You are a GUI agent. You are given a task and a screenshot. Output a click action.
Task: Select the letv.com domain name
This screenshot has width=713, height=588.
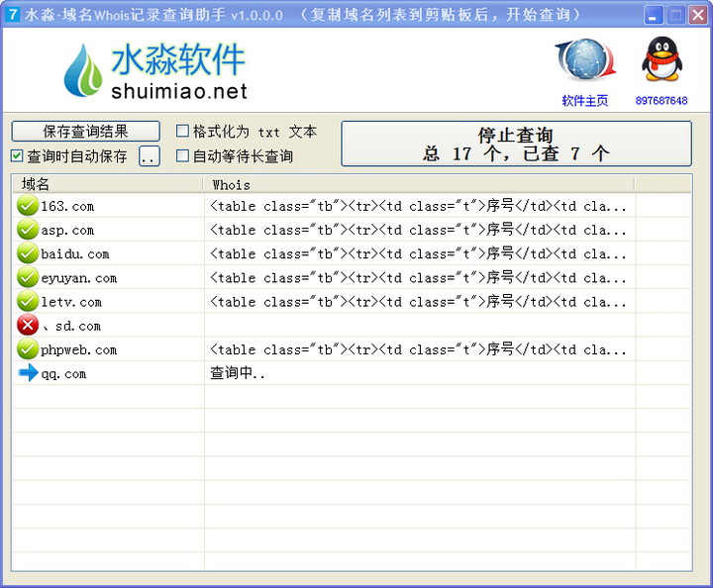click(x=71, y=302)
